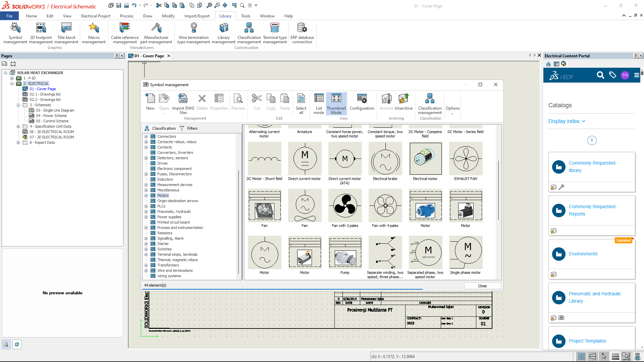Click search icon in ECP portal

[600, 75]
